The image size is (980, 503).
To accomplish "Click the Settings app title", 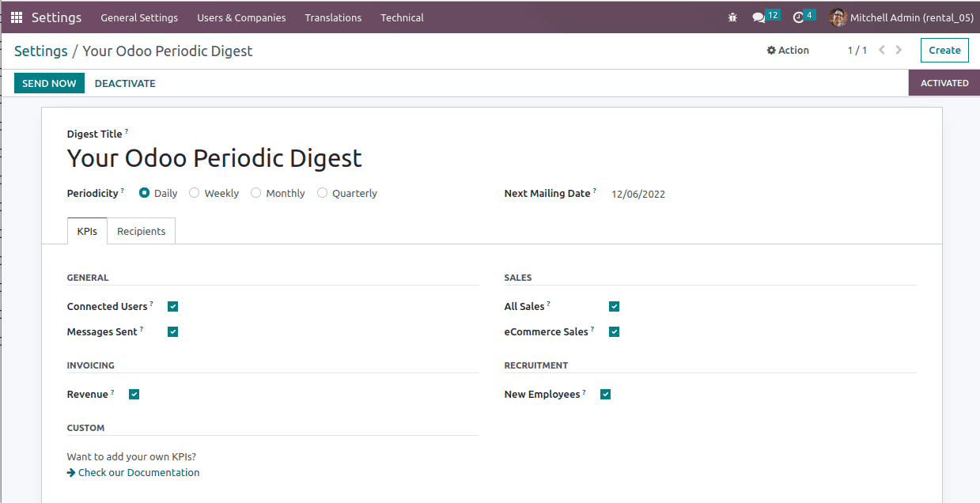I will pos(56,17).
